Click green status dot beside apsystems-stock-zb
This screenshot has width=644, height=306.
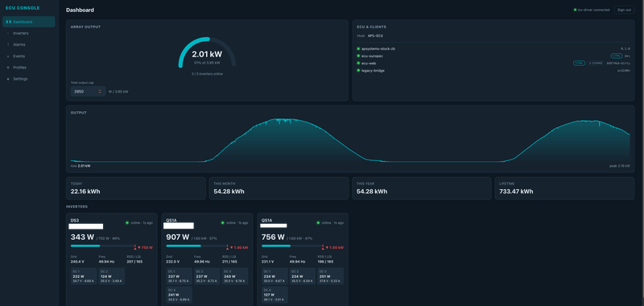point(358,48)
